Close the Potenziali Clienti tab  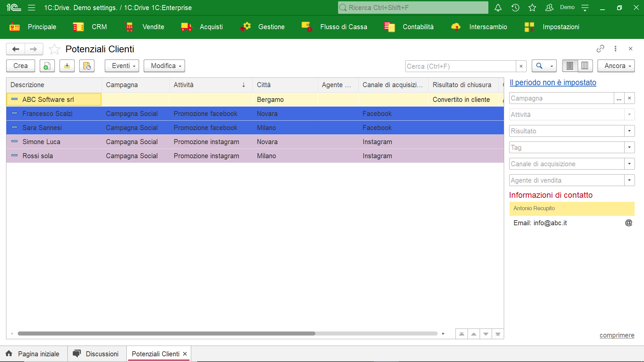[185, 354]
